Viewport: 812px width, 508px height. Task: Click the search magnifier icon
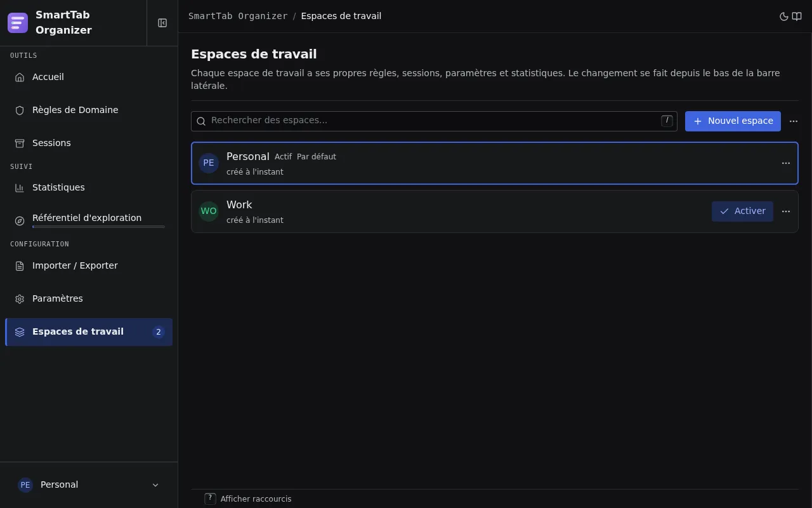pyautogui.click(x=201, y=121)
